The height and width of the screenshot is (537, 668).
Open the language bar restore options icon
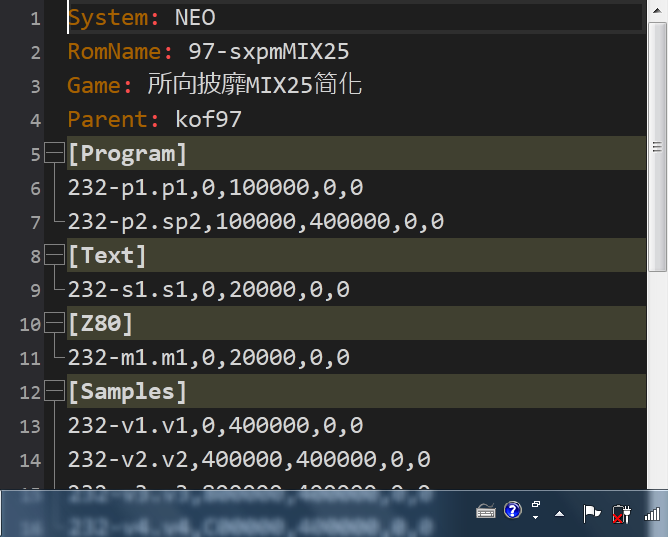pos(536,510)
